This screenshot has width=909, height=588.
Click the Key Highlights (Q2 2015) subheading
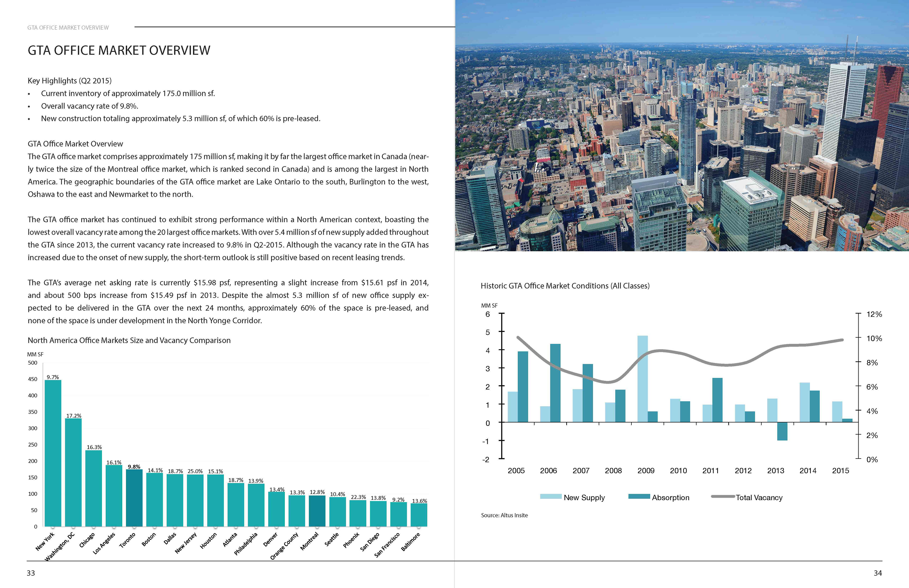pos(70,80)
